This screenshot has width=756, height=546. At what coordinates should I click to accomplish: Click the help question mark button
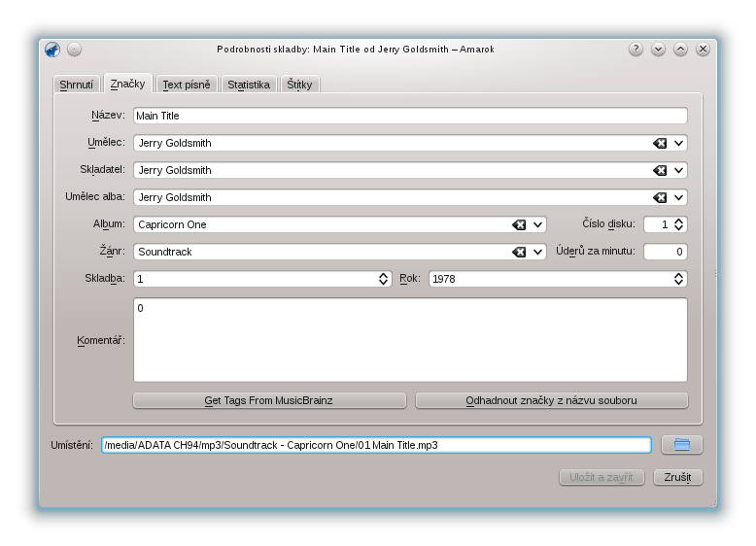(636, 50)
